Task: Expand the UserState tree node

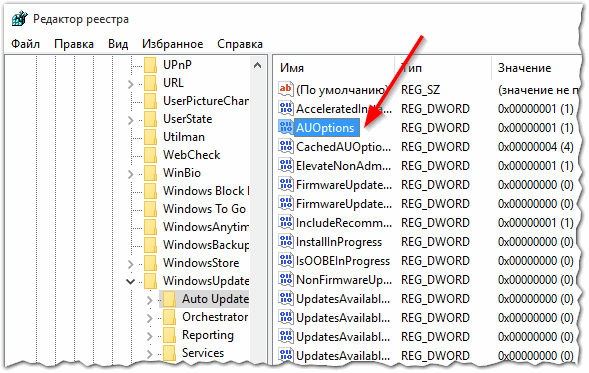Action: point(130,120)
